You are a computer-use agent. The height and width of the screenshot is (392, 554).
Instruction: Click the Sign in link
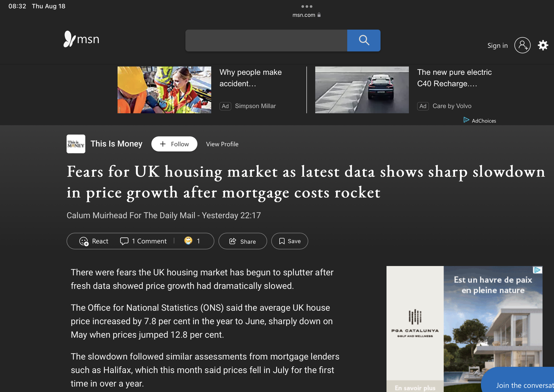pos(497,45)
